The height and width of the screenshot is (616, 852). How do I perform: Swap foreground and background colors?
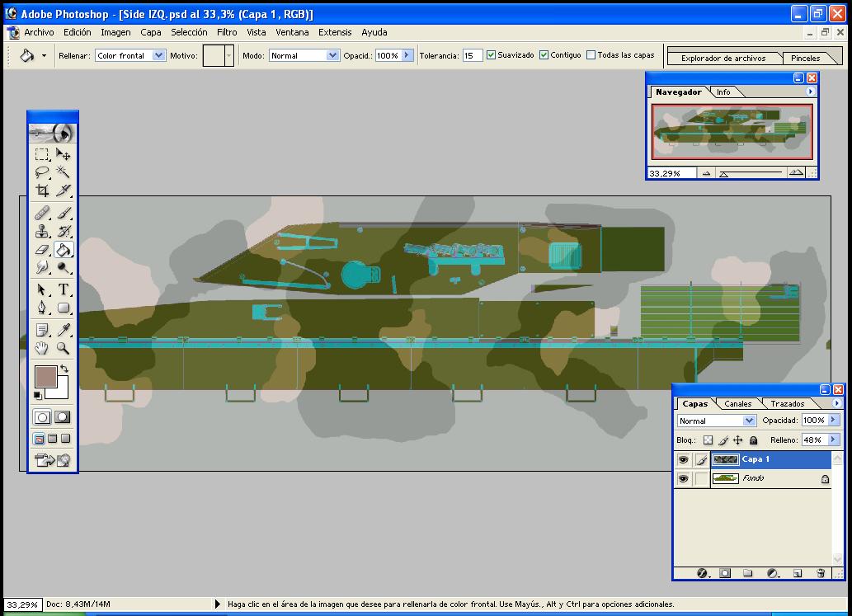[64, 369]
